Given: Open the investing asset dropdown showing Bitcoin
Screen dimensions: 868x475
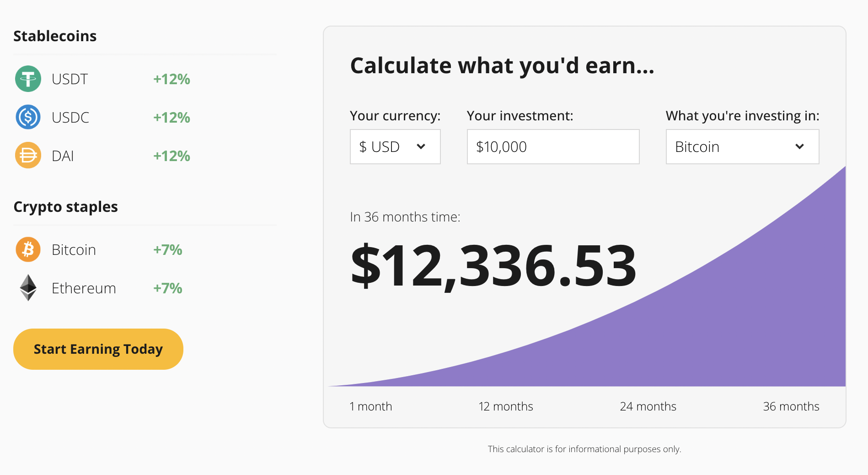Looking at the screenshot, I should point(742,146).
